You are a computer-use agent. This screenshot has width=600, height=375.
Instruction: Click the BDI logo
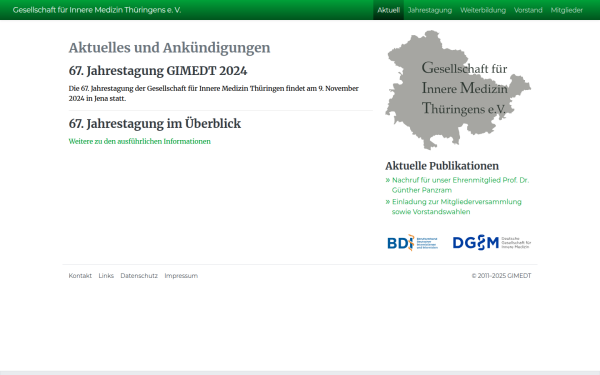coord(412,243)
